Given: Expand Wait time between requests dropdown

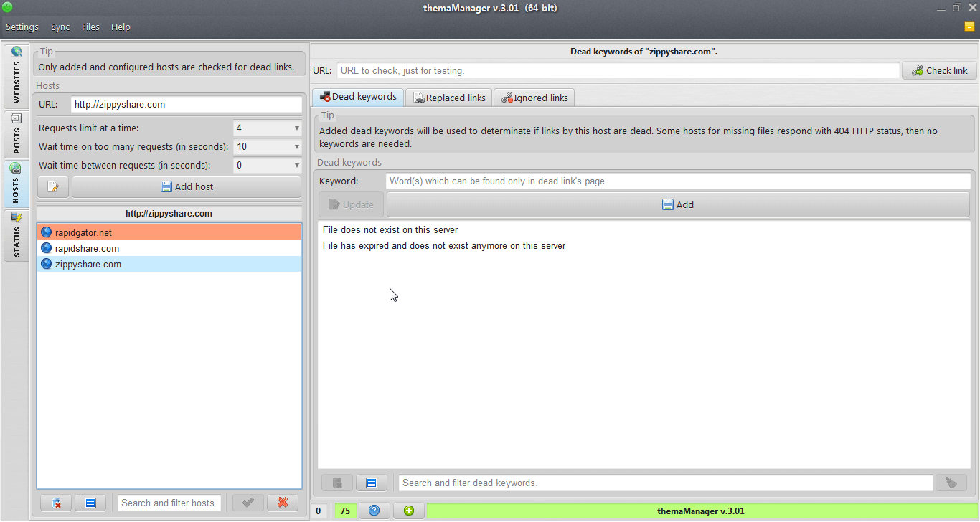Looking at the screenshot, I should [x=267, y=166].
